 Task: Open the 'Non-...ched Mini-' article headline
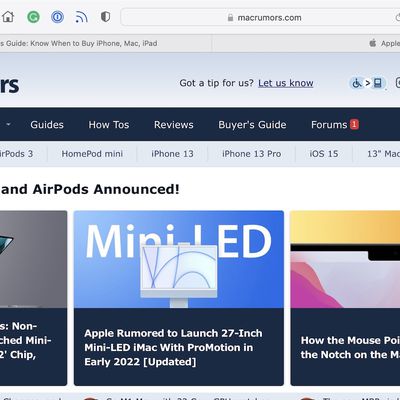26,340
